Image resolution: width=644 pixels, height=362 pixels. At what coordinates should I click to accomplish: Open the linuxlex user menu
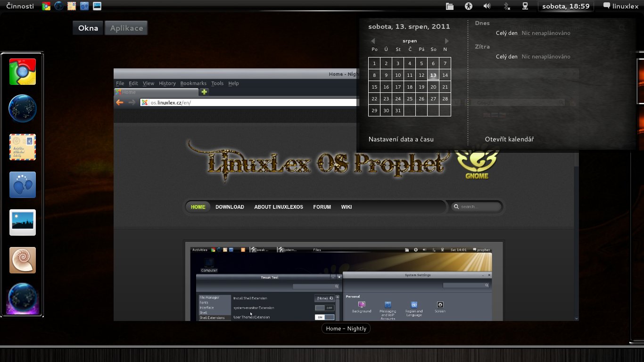pyautogui.click(x=621, y=6)
